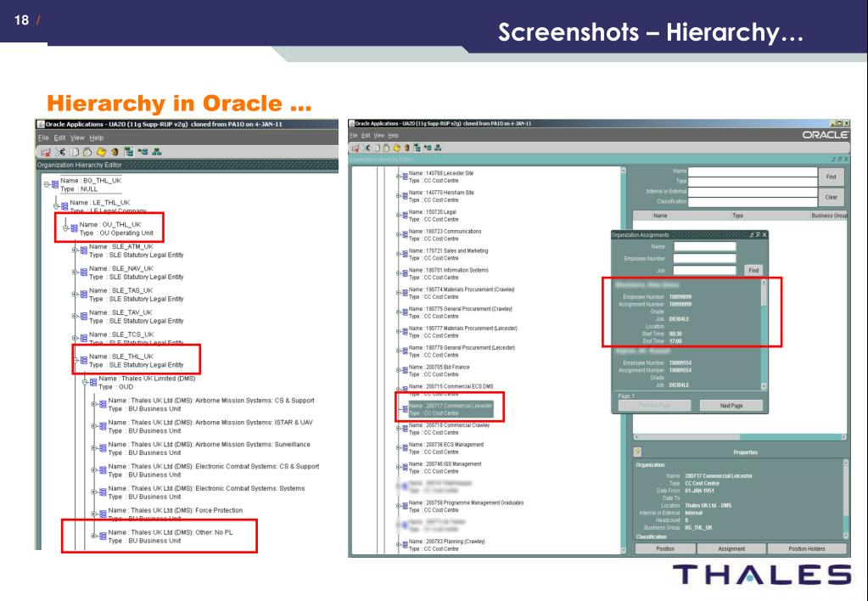Click node icon of 200783 Planning (Crawley)
Screen dimensions: 868x601
(405, 545)
